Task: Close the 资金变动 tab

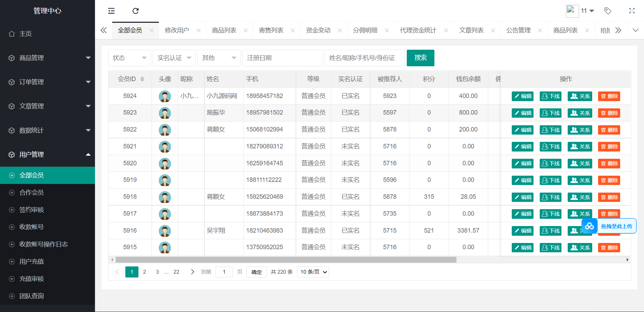Action: coord(340,30)
